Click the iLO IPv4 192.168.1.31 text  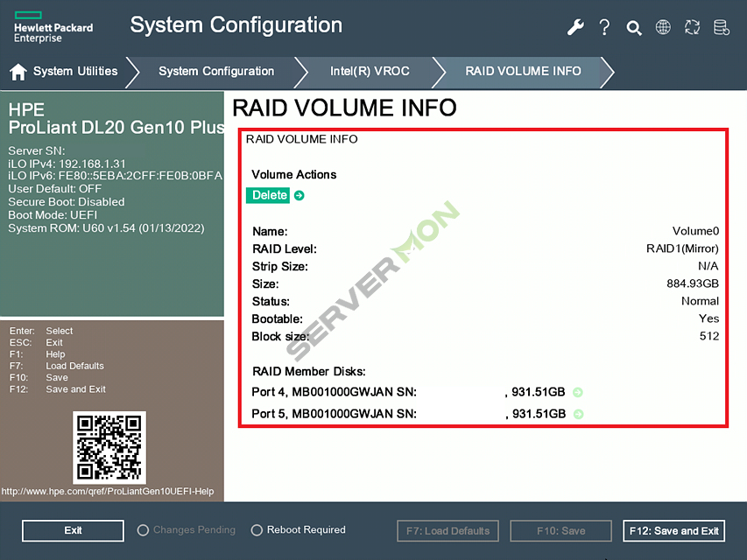coord(67,164)
